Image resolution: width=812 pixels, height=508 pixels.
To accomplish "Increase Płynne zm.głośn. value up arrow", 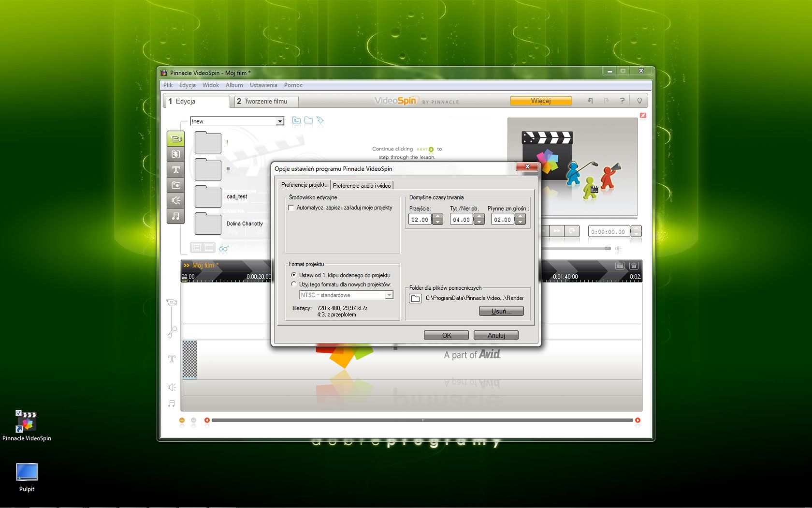I will coord(520,216).
